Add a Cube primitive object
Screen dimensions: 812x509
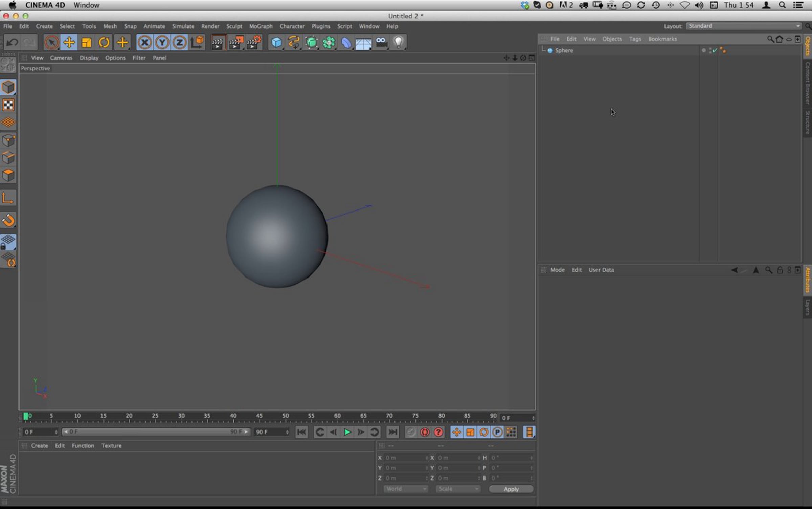click(x=276, y=42)
